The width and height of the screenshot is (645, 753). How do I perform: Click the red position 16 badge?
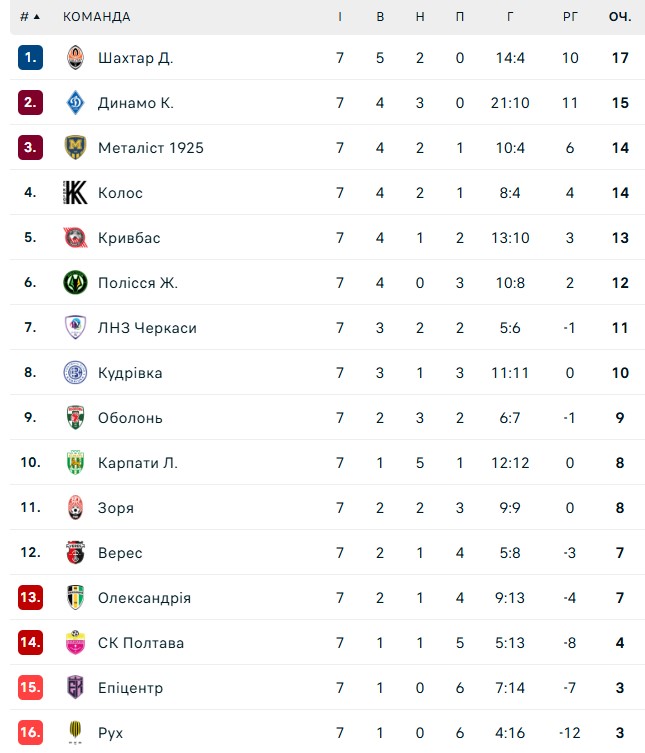(x=30, y=733)
